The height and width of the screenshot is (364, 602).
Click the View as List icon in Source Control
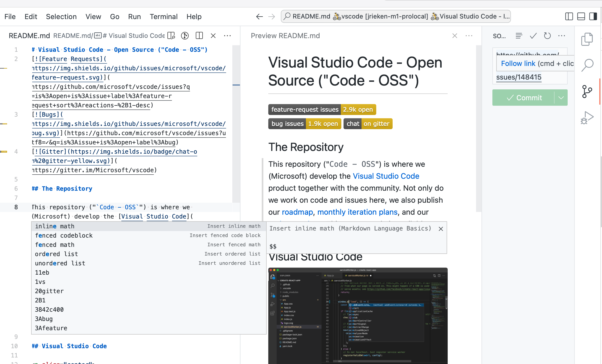(x=519, y=36)
